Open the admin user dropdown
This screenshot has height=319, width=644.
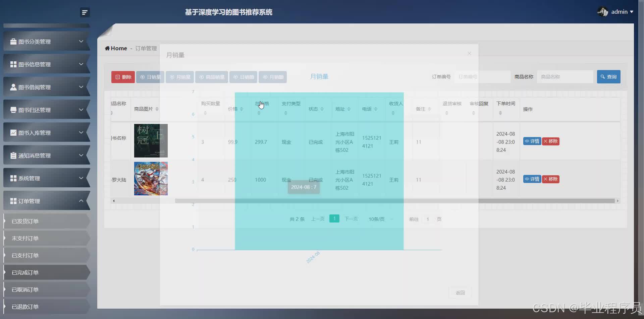tap(622, 12)
